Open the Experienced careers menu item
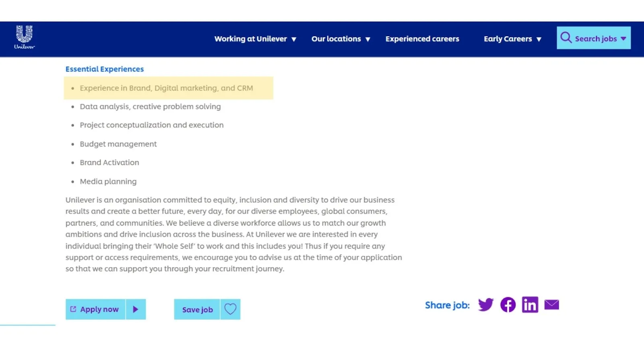Image resolution: width=644 pixels, height=362 pixels. click(x=422, y=39)
